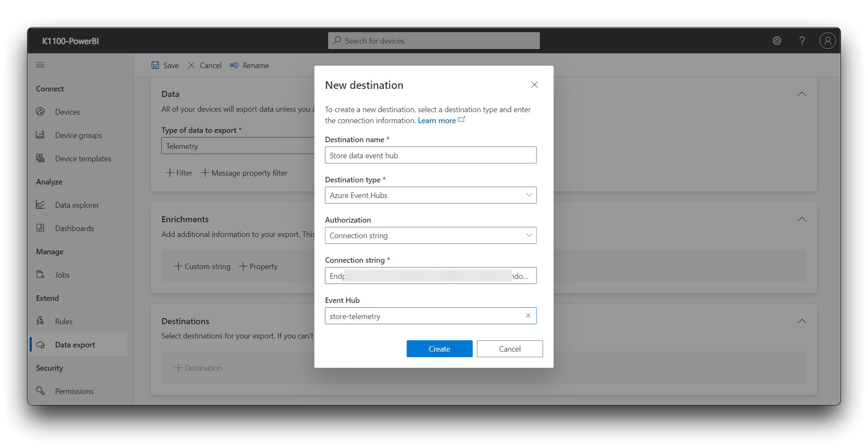Click the K1100-PowerBI app title
This screenshot has width=868, height=446.
tap(71, 41)
